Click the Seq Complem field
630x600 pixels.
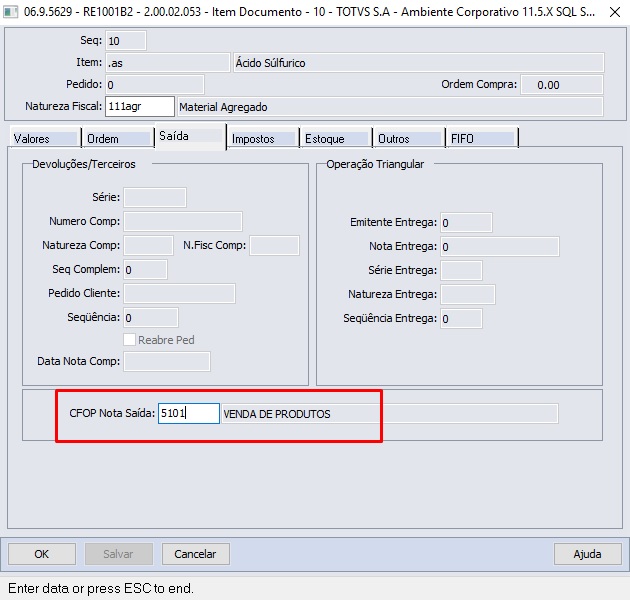[145, 269]
